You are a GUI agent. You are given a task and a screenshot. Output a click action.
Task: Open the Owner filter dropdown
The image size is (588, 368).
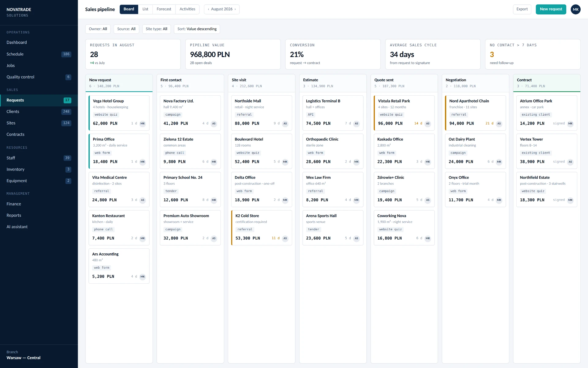coord(98,29)
